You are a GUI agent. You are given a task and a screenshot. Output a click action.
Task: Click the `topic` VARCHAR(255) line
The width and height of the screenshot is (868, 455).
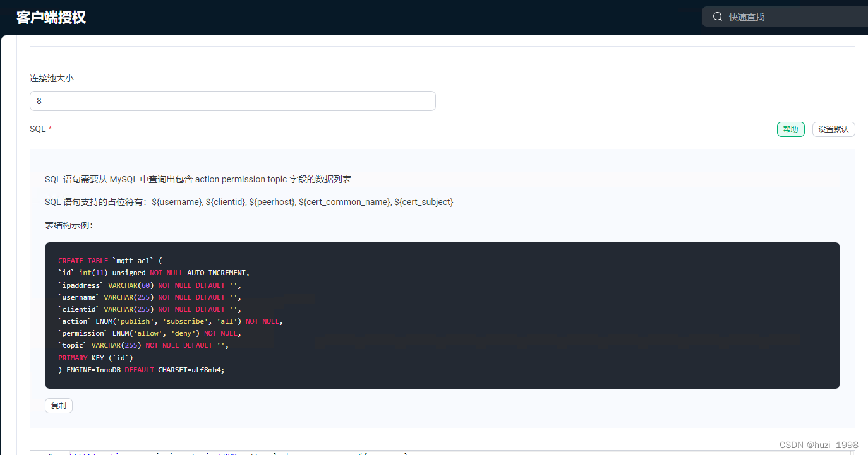[x=143, y=346]
